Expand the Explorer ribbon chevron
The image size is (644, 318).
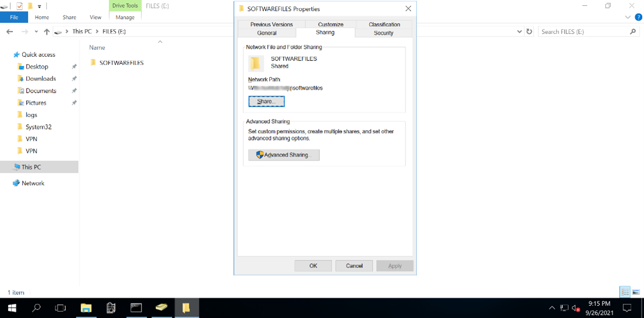click(627, 17)
